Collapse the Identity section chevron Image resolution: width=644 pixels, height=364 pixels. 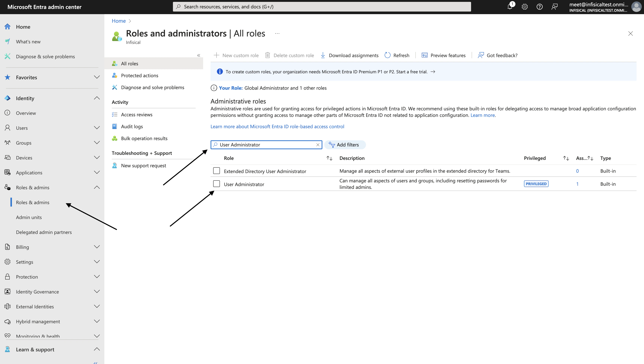(x=97, y=98)
